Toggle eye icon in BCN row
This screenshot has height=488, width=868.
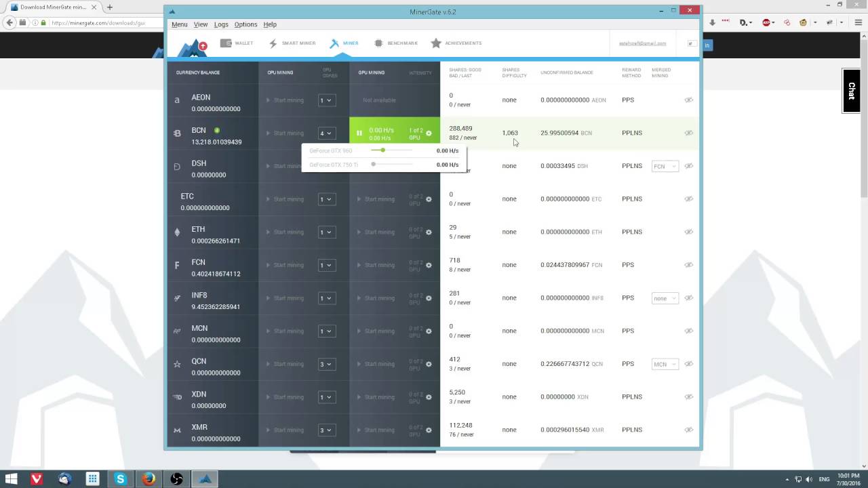point(688,133)
